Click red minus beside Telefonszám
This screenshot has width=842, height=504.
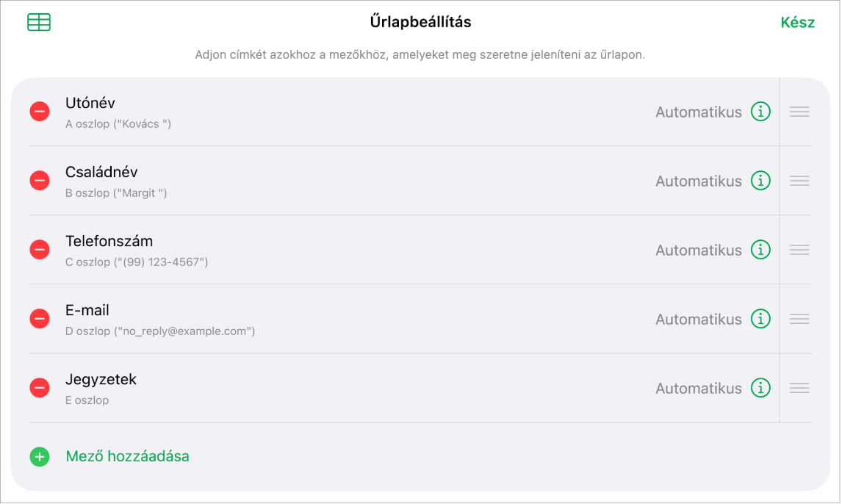[40, 250]
